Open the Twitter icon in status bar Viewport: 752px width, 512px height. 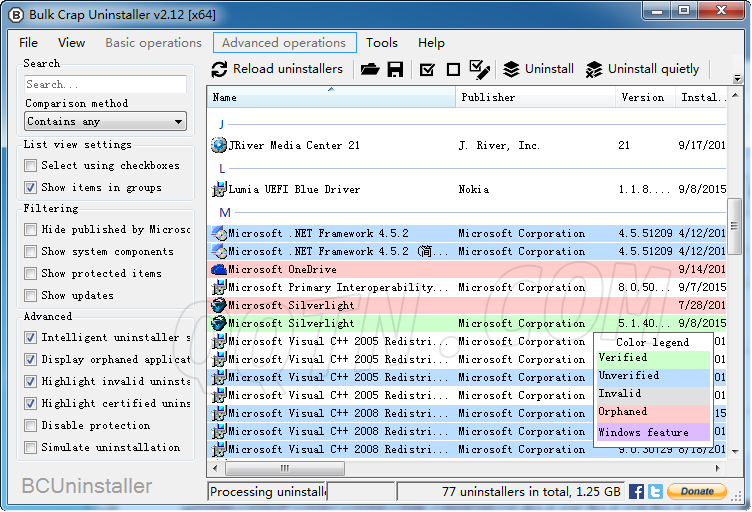[x=655, y=491]
